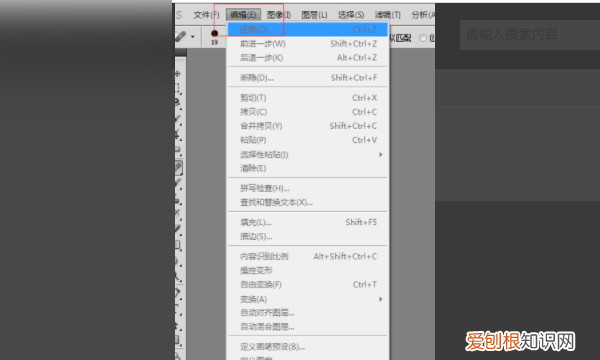Expand the 变换(A) submenu

tap(308, 299)
